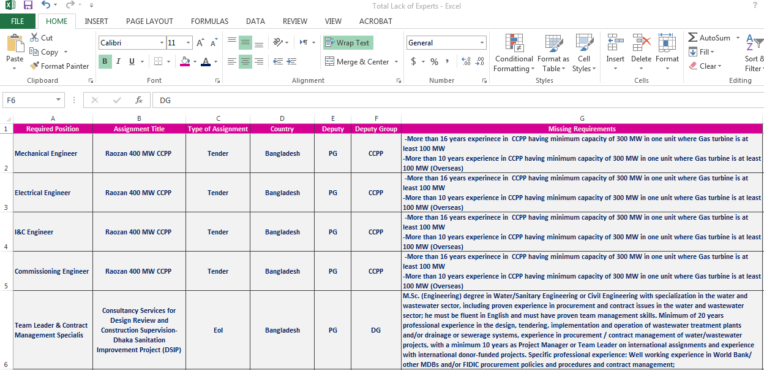Switch to INSERT tab
The width and height of the screenshot is (764, 370).
pos(96,21)
